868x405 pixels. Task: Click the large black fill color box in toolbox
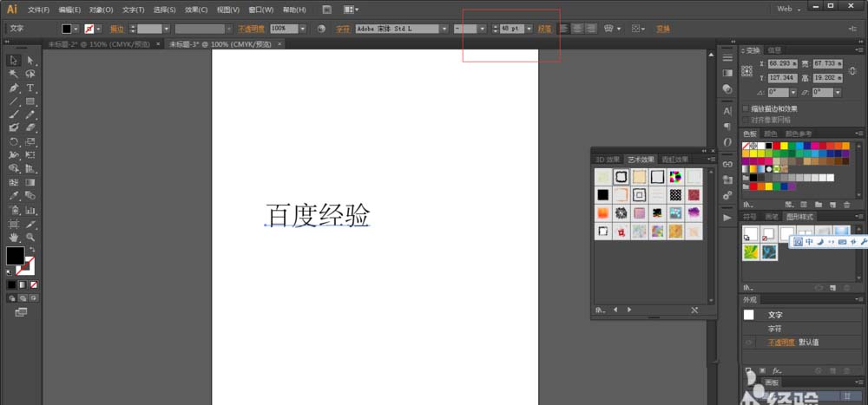(15, 256)
